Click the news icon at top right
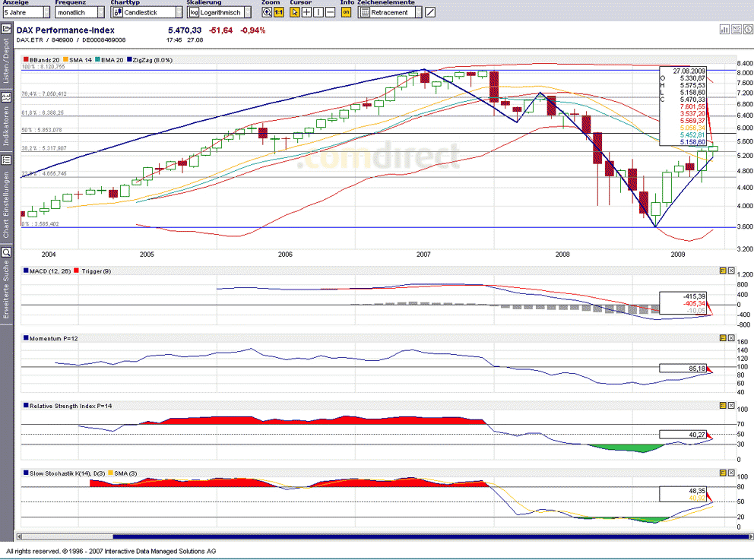 tap(736, 29)
